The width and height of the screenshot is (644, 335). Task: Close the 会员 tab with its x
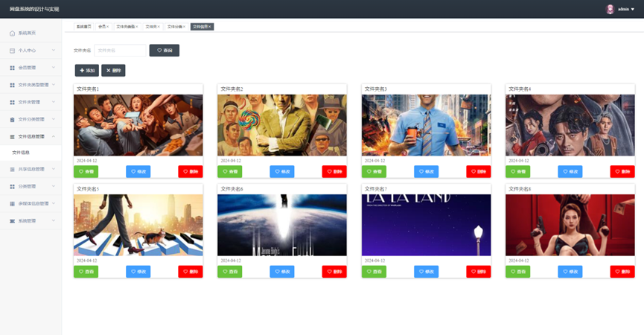pyautogui.click(x=108, y=27)
